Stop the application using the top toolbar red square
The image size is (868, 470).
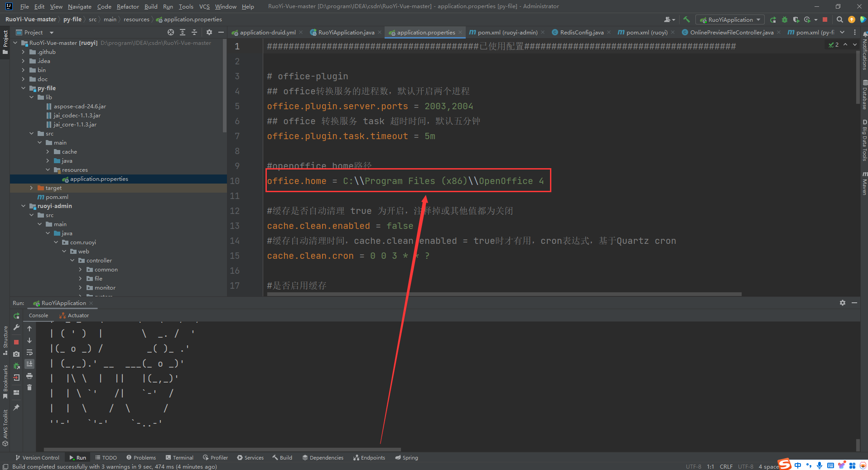(x=825, y=19)
